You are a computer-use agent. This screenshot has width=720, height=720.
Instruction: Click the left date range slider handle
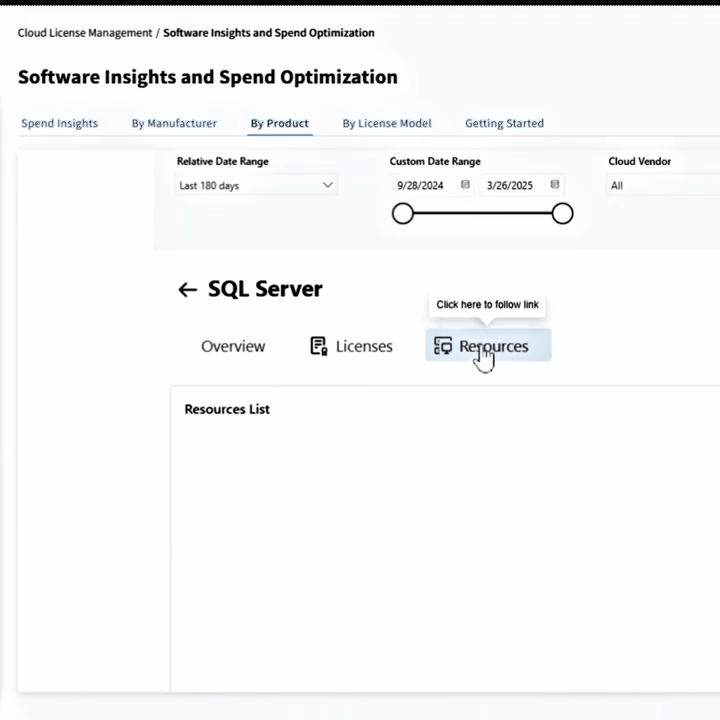tap(403, 213)
